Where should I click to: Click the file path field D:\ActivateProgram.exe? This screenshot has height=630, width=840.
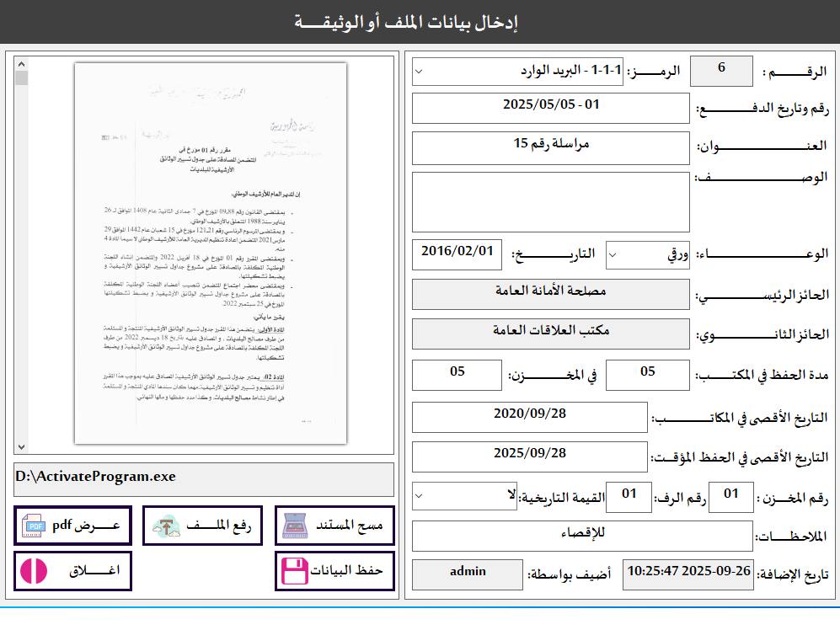tap(204, 478)
